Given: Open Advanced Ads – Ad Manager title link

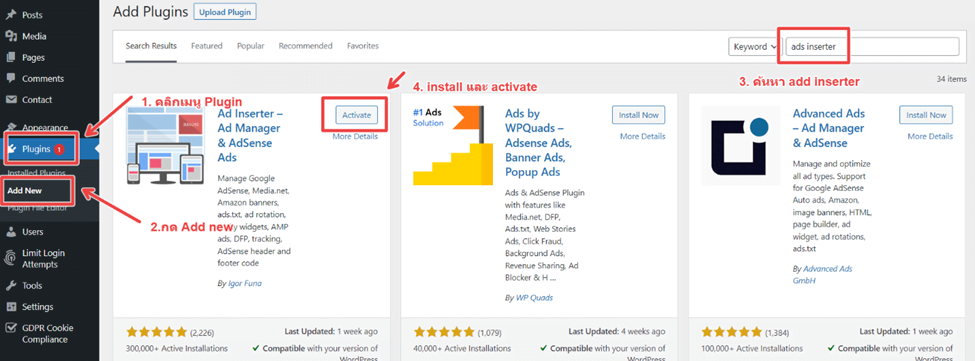Looking at the screenshot, I should pos(829,129).
